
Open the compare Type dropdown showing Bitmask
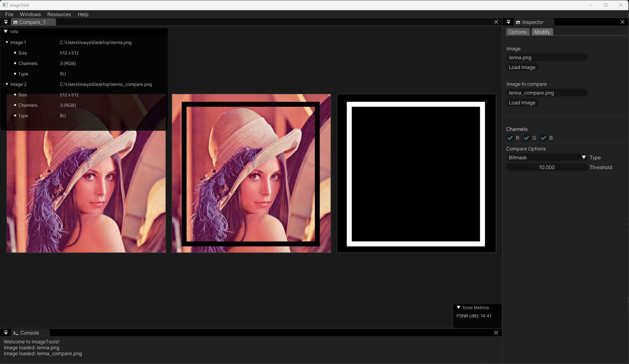click(x=547, y=158)
